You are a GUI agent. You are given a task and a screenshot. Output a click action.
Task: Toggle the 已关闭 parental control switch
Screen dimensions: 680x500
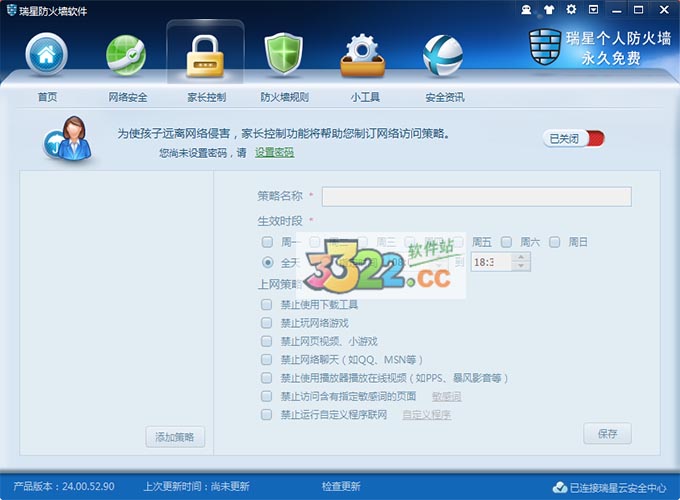tap(573, 139)
